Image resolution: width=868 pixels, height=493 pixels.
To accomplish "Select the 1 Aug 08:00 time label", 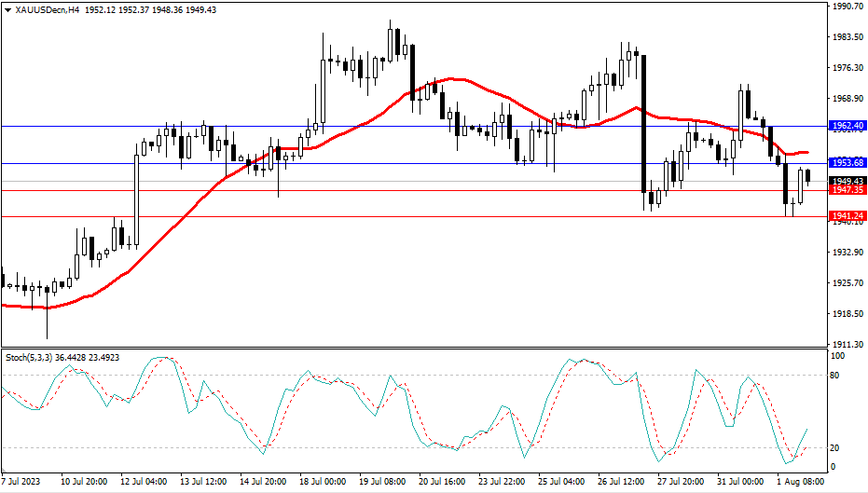I will coord(798,483).
